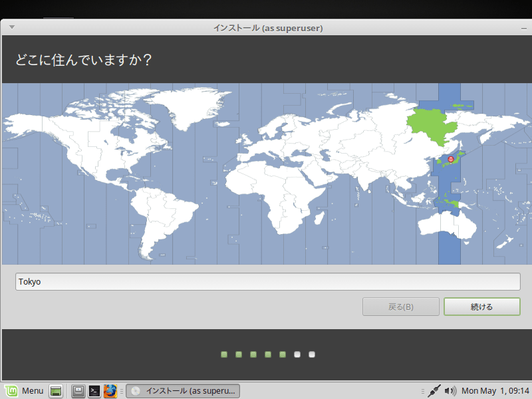The height and width of the screenshot is (399, 532).
Task: Open the Mint Menu button
Action: pos(25,391)
